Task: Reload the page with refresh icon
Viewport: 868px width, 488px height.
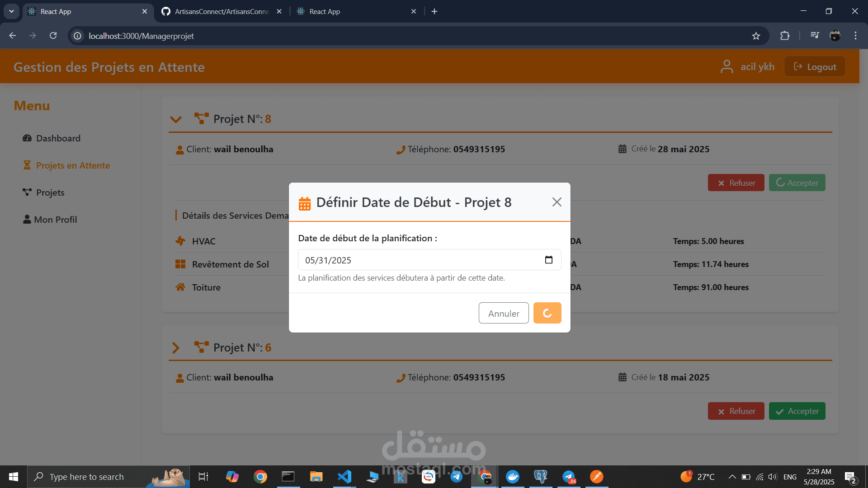Action: [53, 36]
